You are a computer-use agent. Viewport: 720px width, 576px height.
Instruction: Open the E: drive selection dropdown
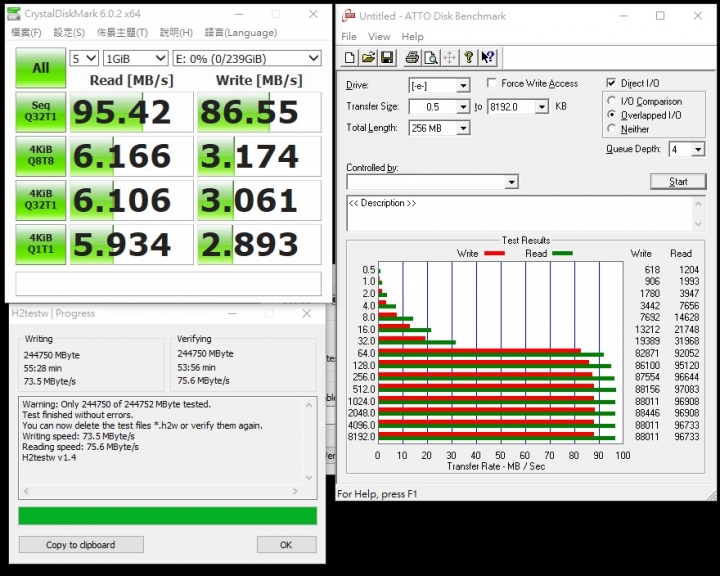247,58
